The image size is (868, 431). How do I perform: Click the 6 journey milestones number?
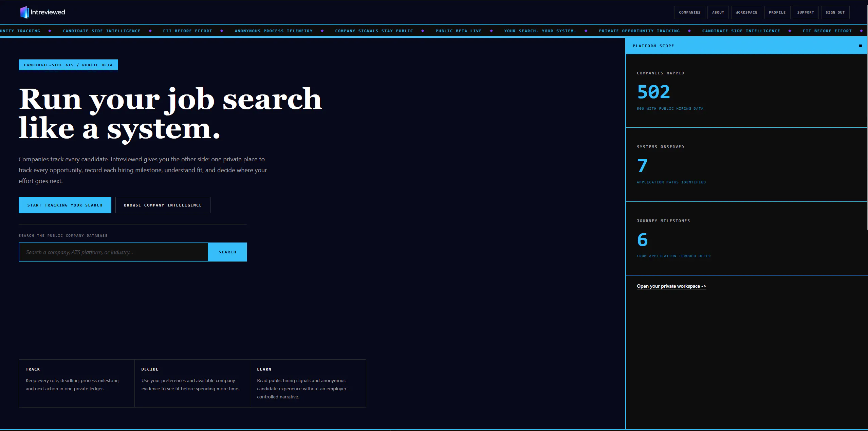point(642,240)
